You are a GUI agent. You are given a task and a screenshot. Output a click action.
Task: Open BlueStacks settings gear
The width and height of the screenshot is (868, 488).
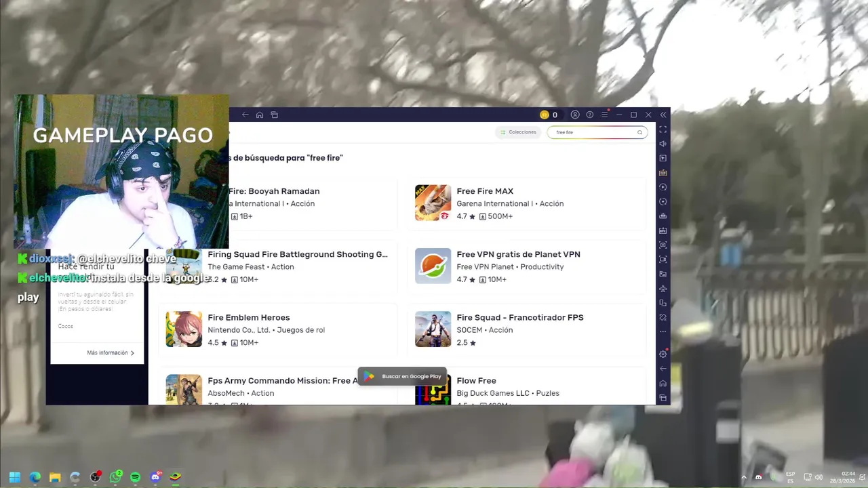pyautogui.click(x=663, y=354)
